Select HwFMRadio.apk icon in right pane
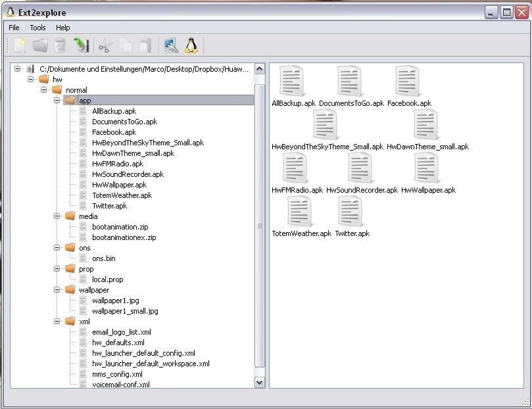The height and width of the screenshot is (409, 532). 296,168
